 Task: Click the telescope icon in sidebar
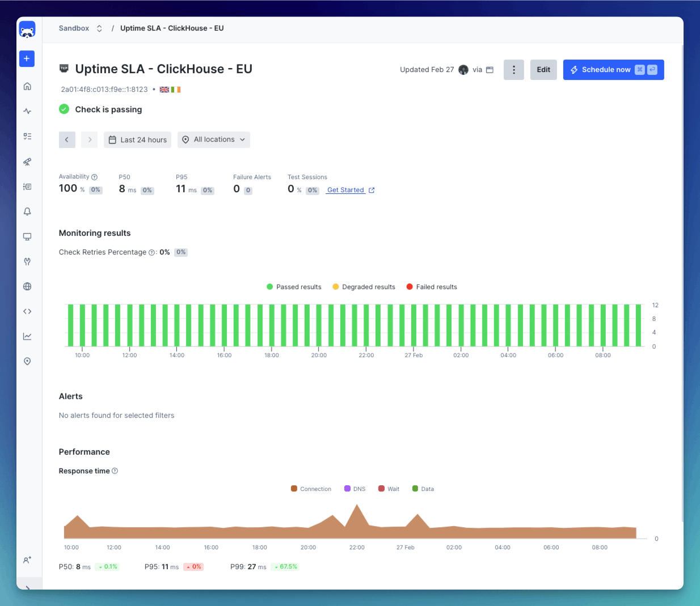tap(27, 162)
